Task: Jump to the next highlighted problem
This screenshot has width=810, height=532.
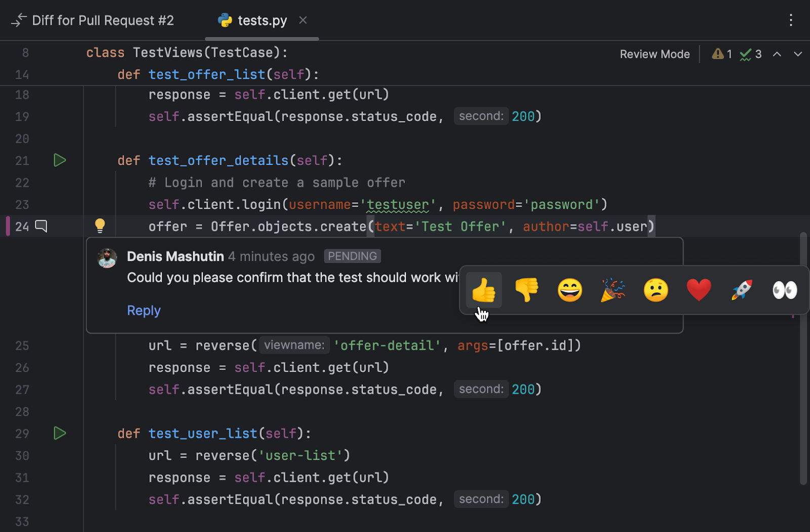Action: tap(797, 54)
